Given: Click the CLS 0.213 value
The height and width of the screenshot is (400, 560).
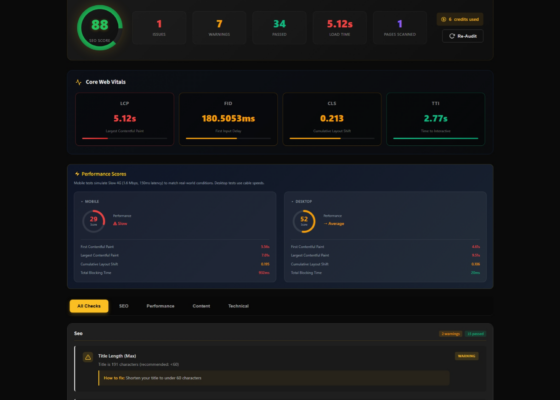Looking at the screenshot, I should click(332, 118).
